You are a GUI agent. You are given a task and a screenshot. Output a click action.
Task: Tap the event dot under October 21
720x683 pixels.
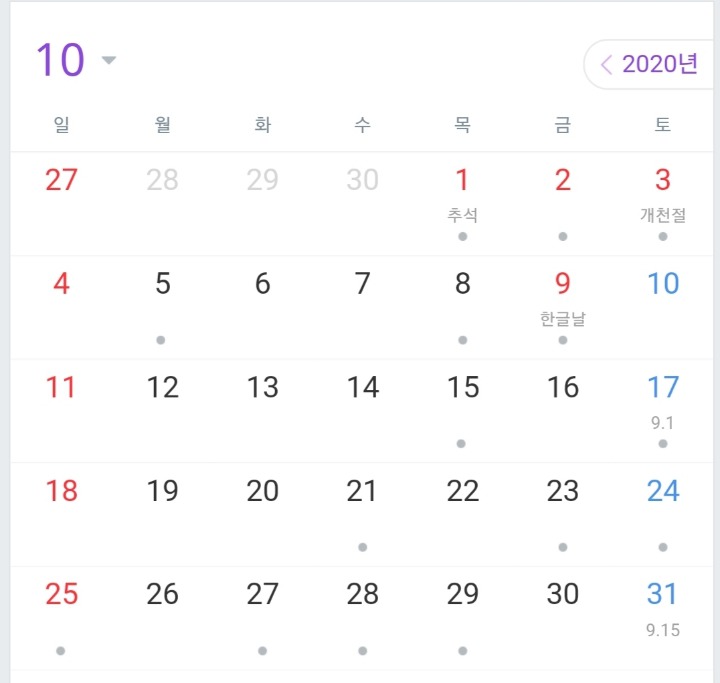tap(362, 547)
